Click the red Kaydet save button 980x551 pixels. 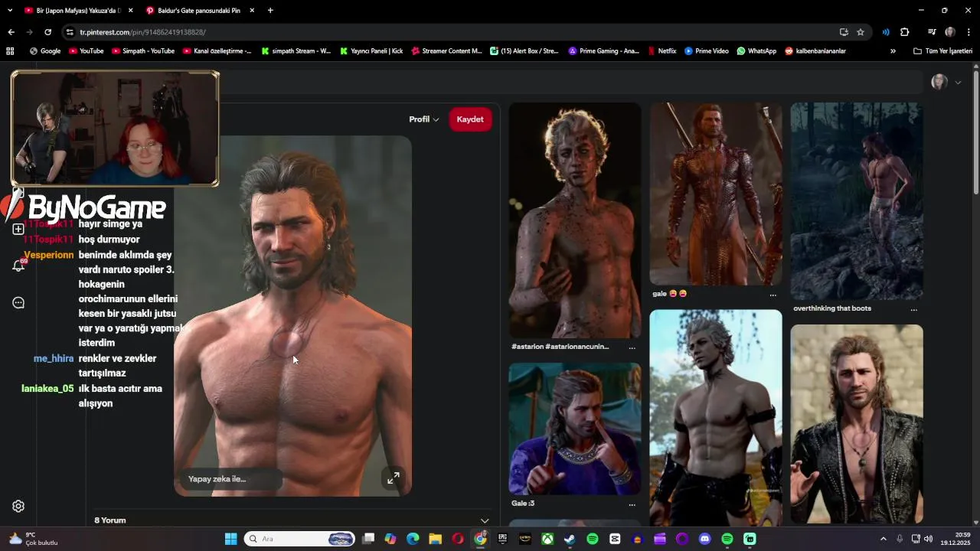point(470,119)
